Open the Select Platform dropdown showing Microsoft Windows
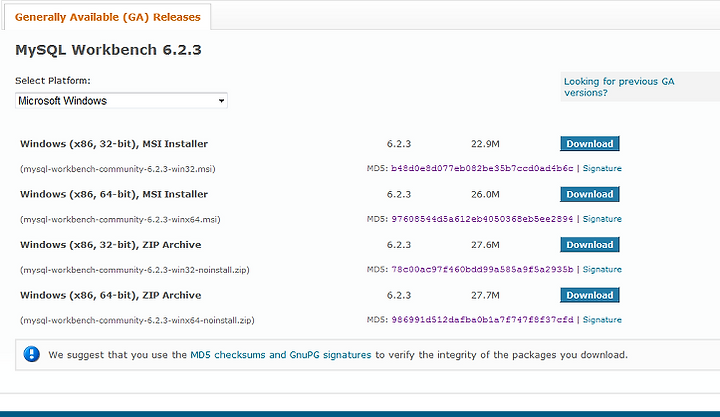The height and width of the screenshot is (417, 720). point(121,101)
